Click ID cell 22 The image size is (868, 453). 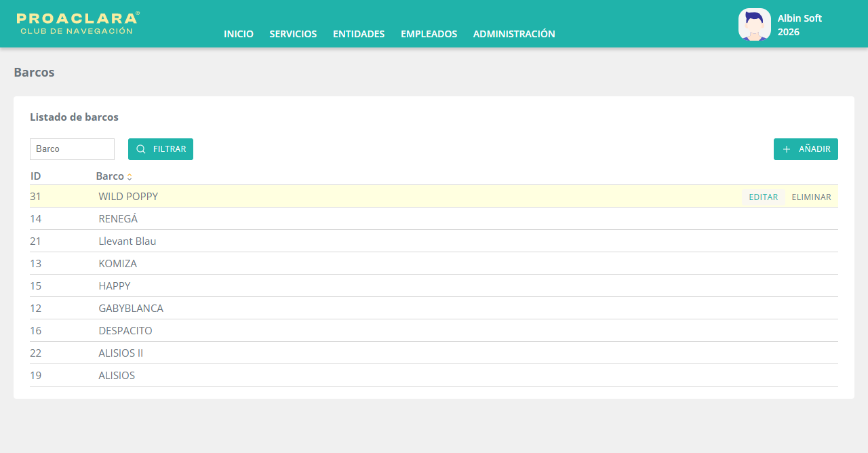click(x=36, y=353)
